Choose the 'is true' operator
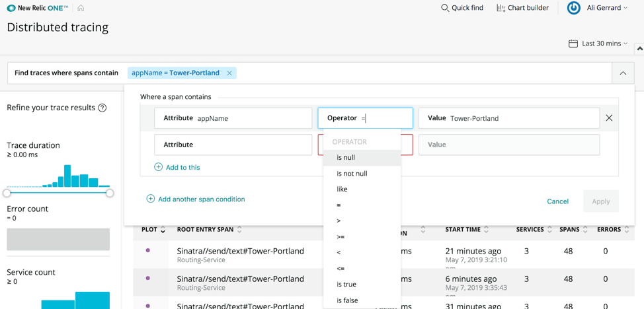Screen dimensions: 644x309 pos(362,285)
